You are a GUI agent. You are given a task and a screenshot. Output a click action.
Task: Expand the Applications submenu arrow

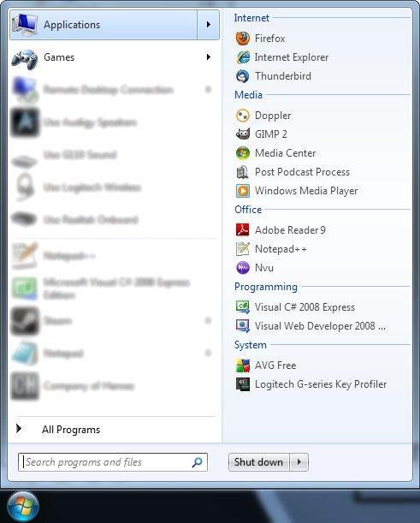[209, 25]
